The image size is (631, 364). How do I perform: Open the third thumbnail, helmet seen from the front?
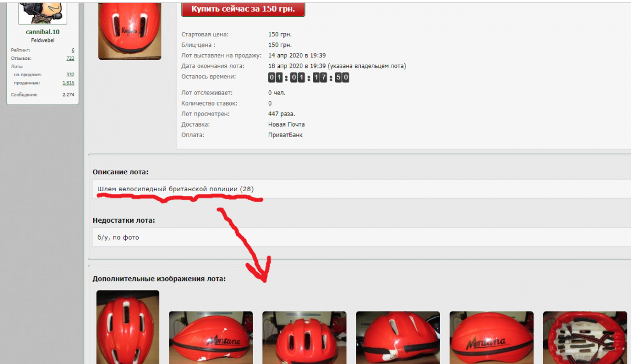pyautogui.click(x=304, y=338)
